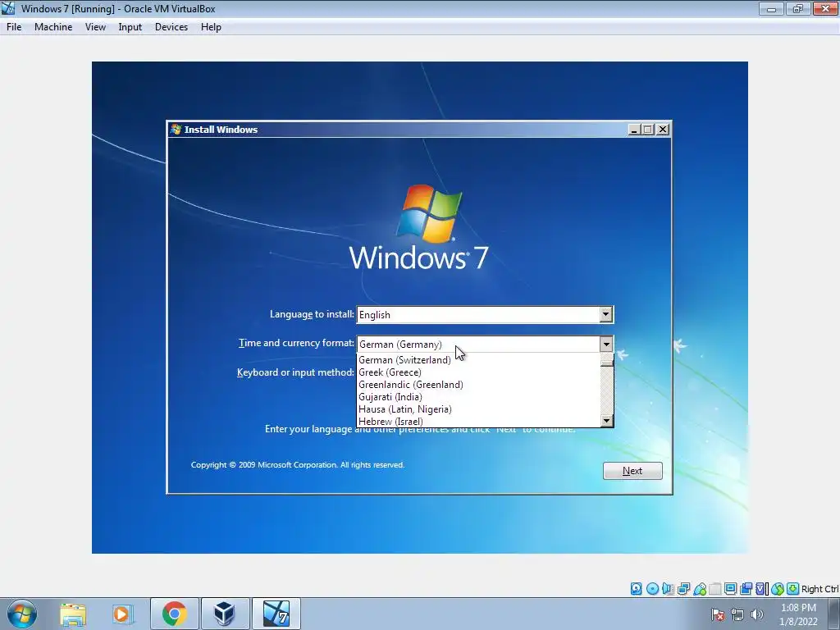This screenshot has height=630, width=840.
Task: Open the USB devices indicator icon
Action: coord(700,589)
